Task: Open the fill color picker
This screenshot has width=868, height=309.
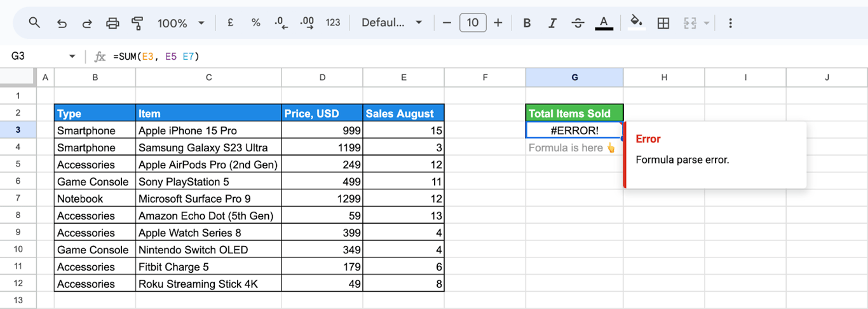Action: click(x=636, y=23)
